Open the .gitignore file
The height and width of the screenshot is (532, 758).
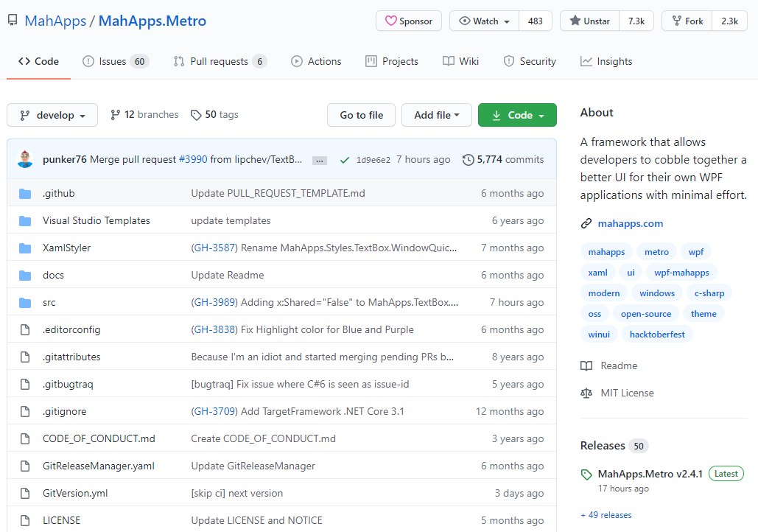coord(64,412)
